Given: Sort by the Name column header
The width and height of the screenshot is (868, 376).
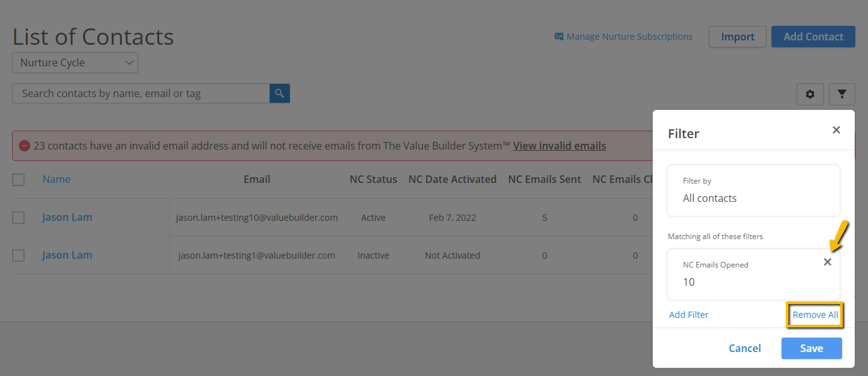Looking at the screenshot, I should (56, 179).
